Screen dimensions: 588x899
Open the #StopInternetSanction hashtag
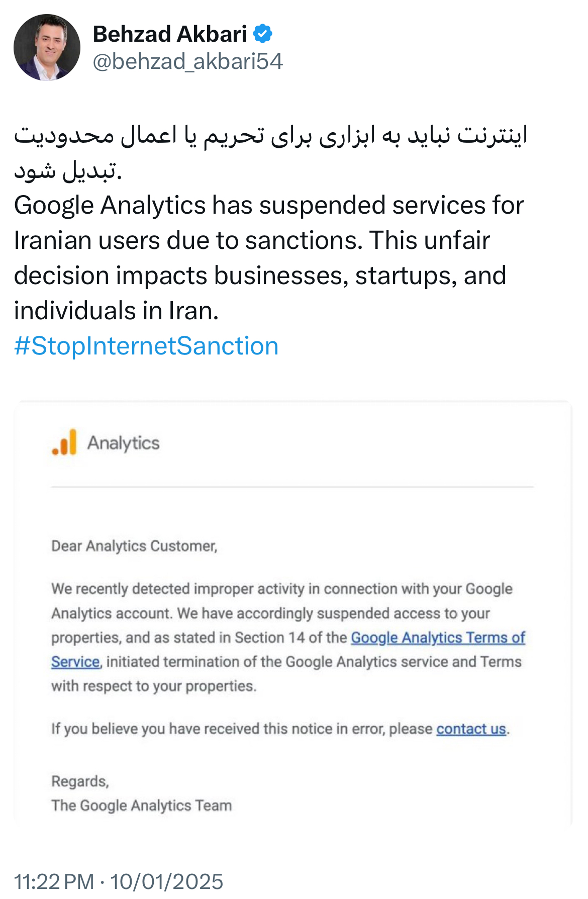click(x=146, y=346)
